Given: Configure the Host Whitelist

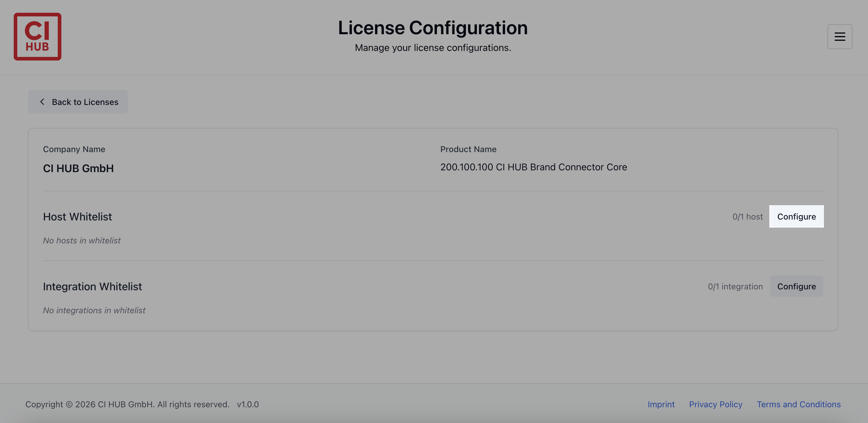Looking at the screenshot, I should click(x=796, y=216).
